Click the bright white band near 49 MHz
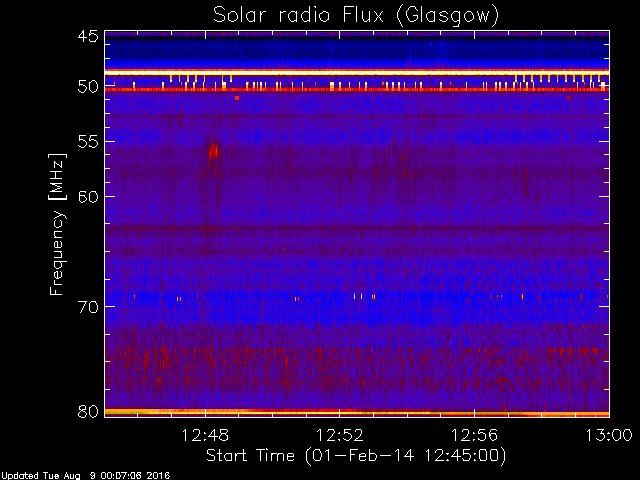The width and height of the screenshot is (640, 480). (357, 72)
